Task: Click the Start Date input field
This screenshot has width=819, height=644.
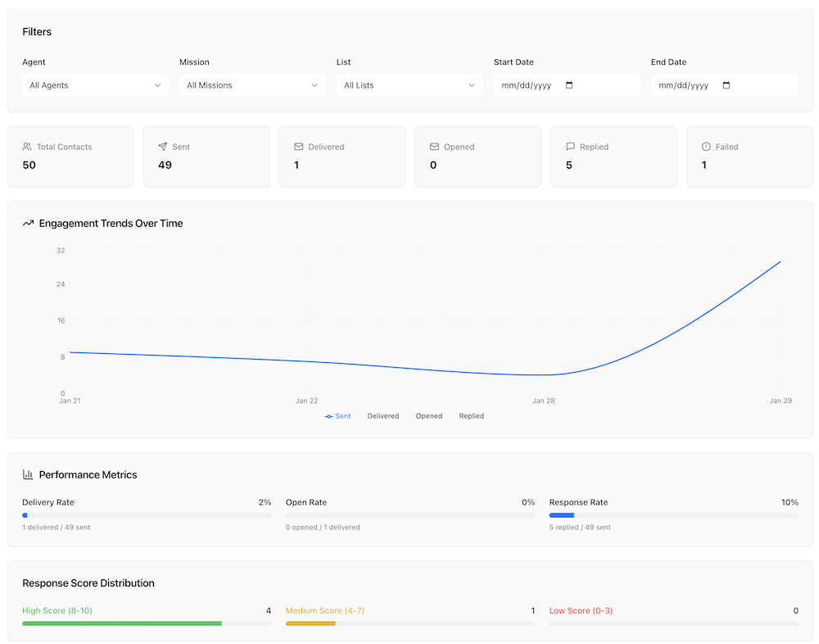Action: click(x=568, y=85)
